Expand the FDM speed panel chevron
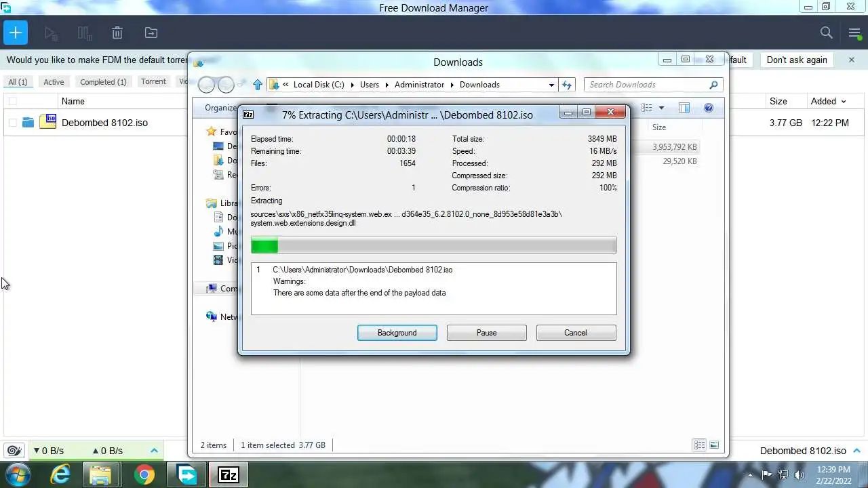Screen dimensions: 868x488 [154, 450]
